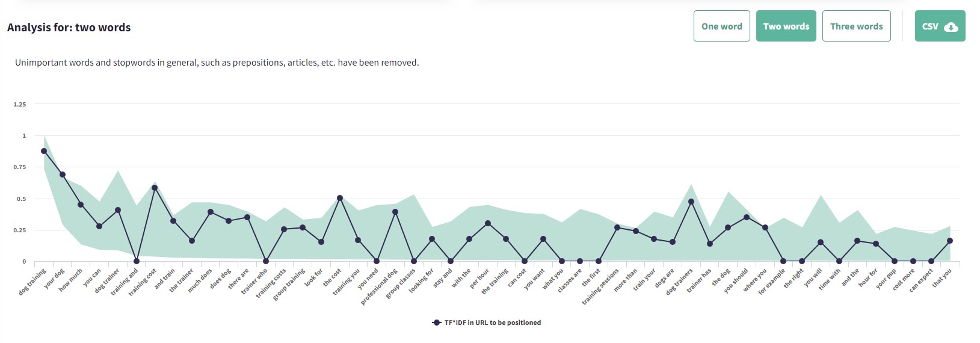The height and width of the screenshot is (343, 980).
Task: Select the 'you should' data point
Action: pos(747,217)
